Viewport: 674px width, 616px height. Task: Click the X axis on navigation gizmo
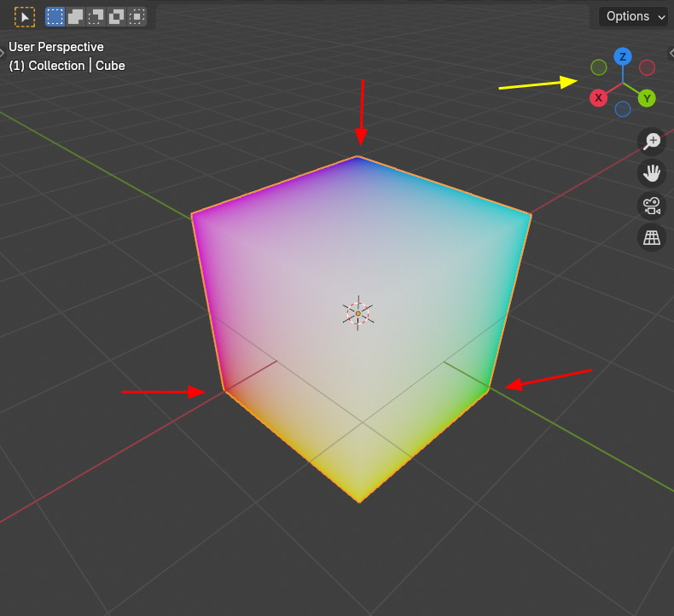pyautogui.click(x=598, y=98)
